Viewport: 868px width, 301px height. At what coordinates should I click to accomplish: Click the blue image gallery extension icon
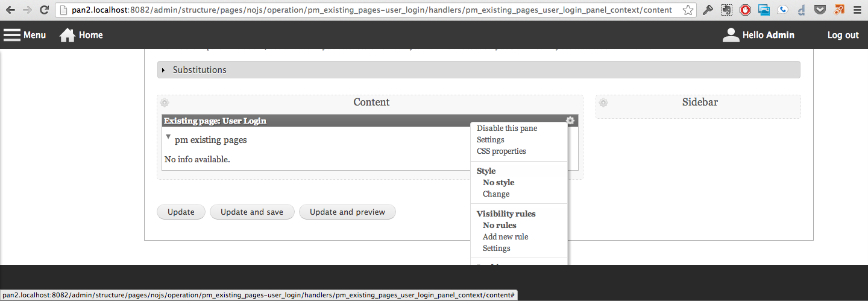coord(764,10)
